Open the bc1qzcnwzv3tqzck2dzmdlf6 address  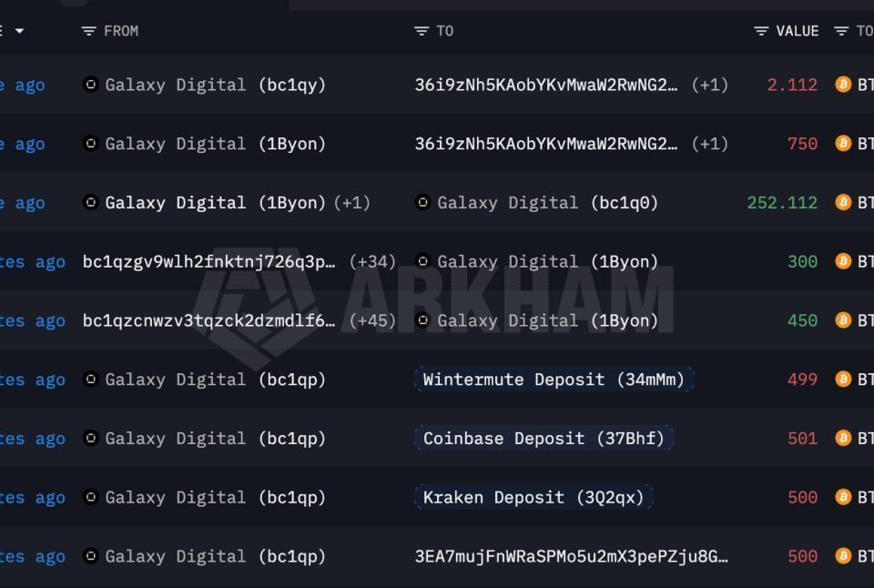(x=209, y=320)
